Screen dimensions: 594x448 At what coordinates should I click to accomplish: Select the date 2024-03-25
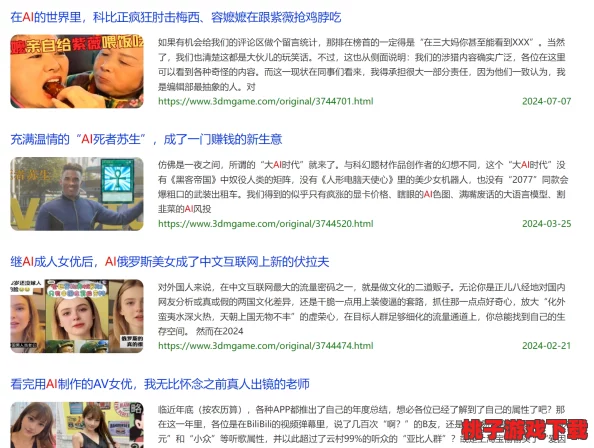click(x=546, y=223)
